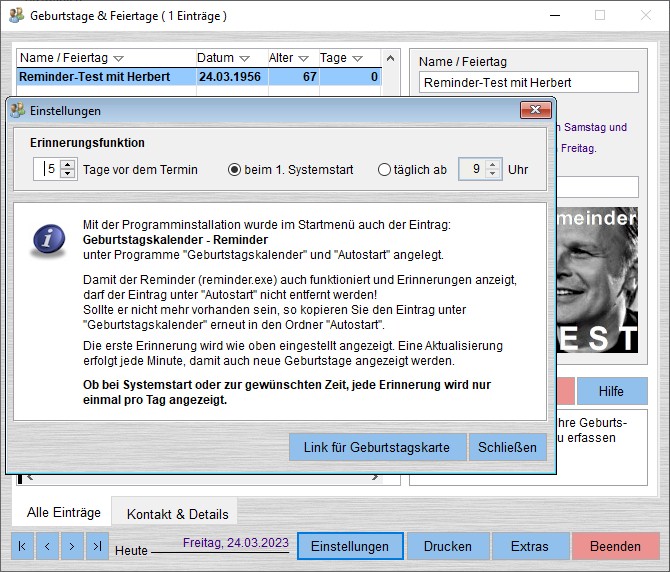The width and height of the screenshot is (670, 572).
Task: Click the Link für Geburtstagskarte button
Action: click(377, 447)
